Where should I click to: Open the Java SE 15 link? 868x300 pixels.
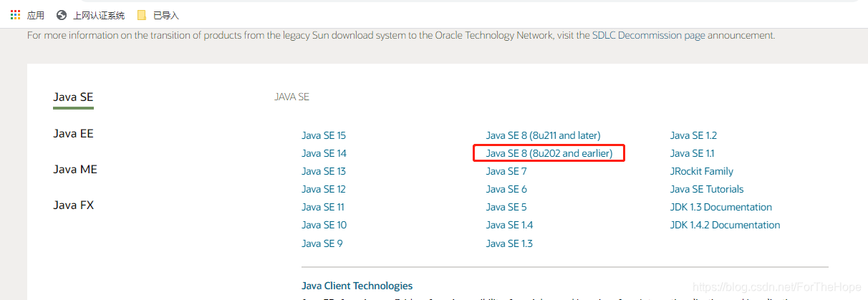[x=324, y=135]
